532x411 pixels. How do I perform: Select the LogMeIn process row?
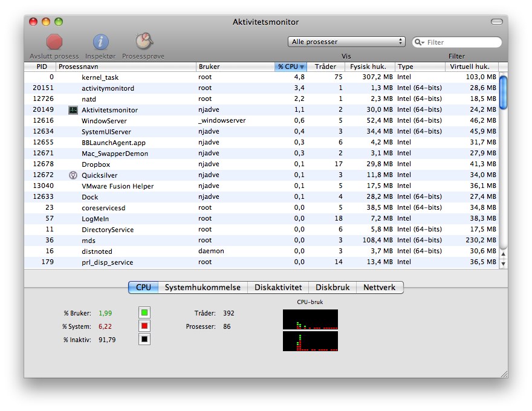[262, 218]
